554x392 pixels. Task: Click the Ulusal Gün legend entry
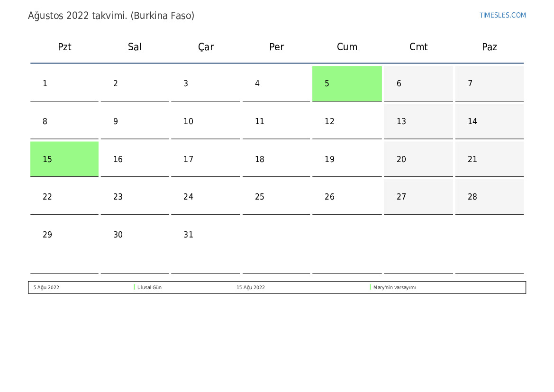coord(149,288)
